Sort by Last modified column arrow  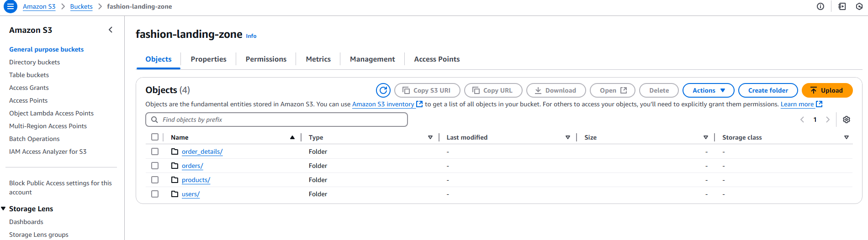[568, 137]
